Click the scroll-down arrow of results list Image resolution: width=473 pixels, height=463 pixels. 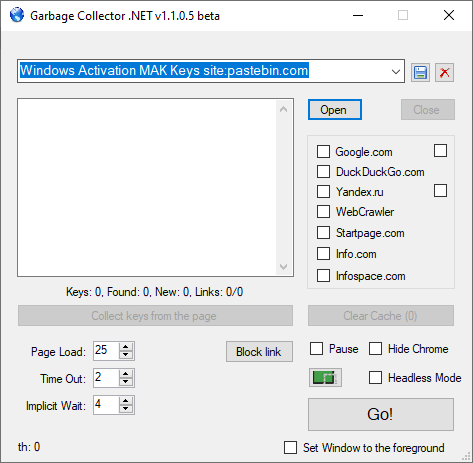tap(284, 267)
